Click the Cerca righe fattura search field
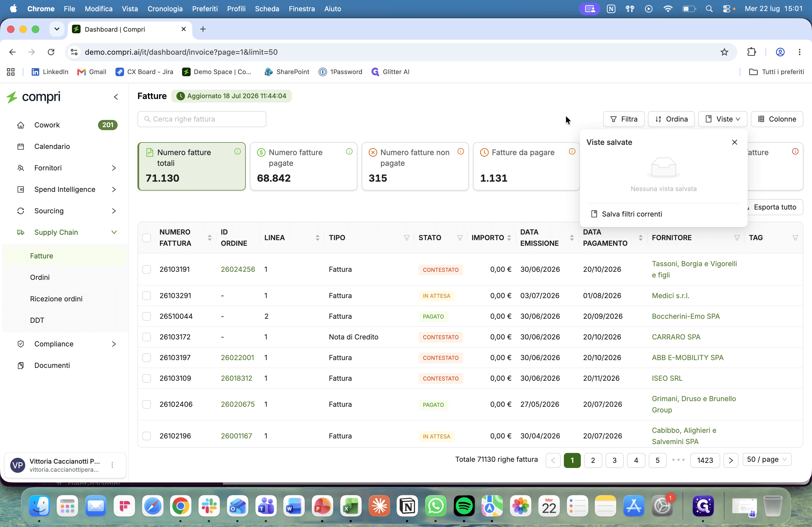 pos(202,119)
